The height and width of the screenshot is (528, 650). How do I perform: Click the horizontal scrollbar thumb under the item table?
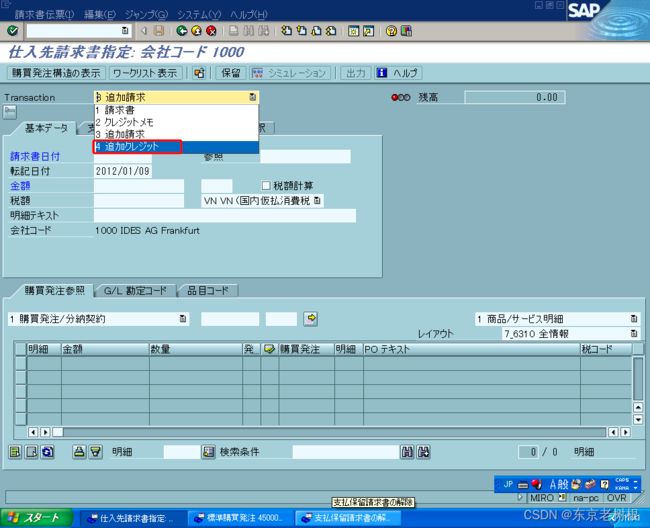click(x=58, y=432)
